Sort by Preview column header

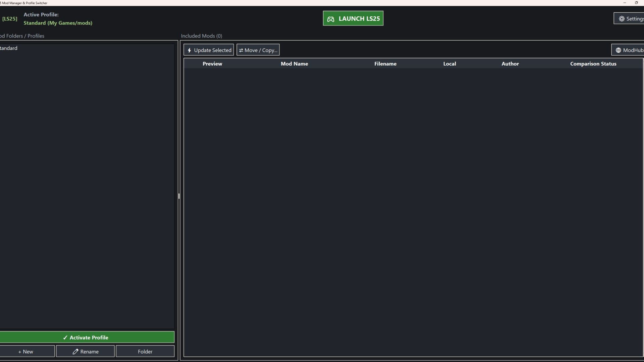[212, 64]
